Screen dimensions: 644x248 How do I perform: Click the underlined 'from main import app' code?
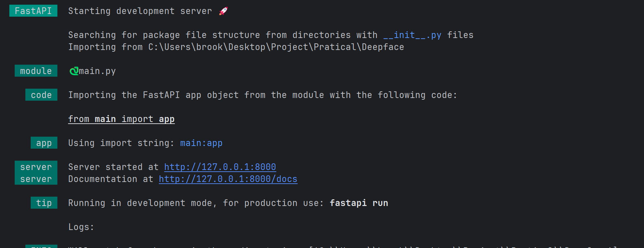click(x=121, y=119)
